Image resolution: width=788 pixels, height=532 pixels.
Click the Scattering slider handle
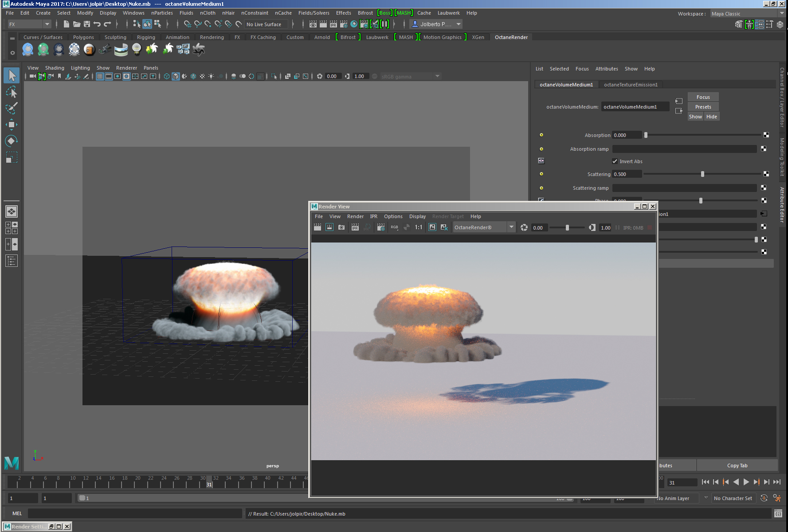(x=702, y=174)
